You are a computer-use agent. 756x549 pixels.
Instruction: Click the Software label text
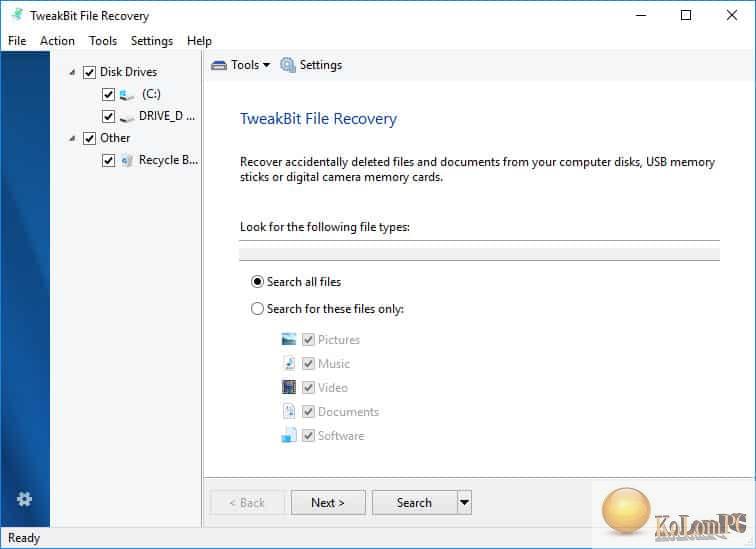(x=341, y=436)
